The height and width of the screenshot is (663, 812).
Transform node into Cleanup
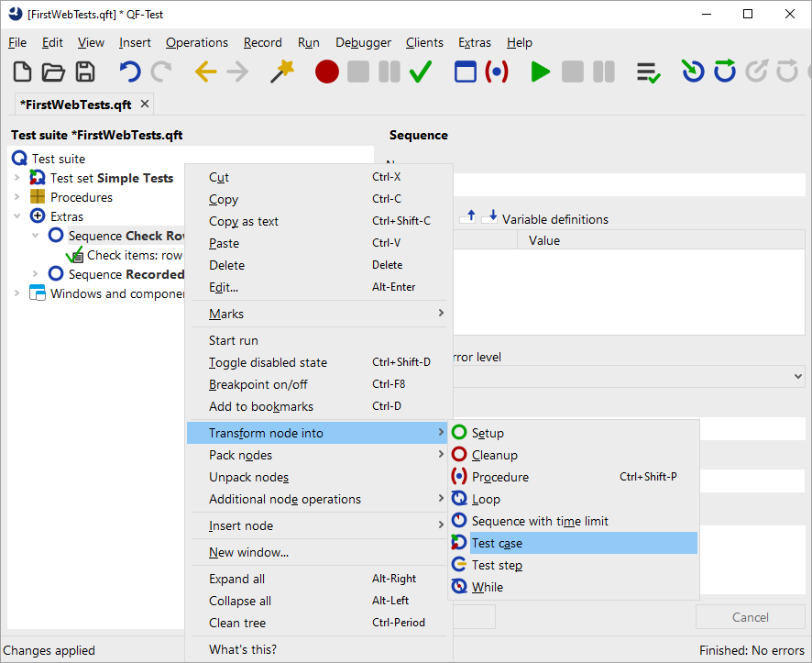574,455
